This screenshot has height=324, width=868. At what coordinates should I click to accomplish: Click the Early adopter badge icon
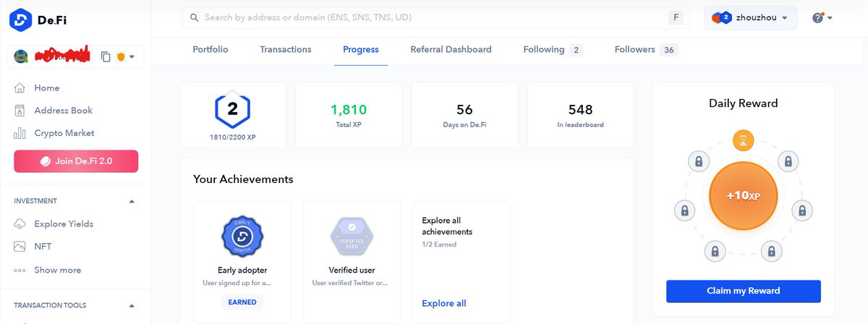tap(242, 237)
